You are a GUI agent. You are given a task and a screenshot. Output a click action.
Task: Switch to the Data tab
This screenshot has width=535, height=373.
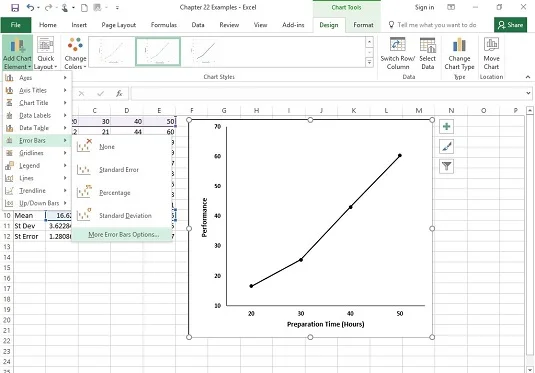pos(198,25)
